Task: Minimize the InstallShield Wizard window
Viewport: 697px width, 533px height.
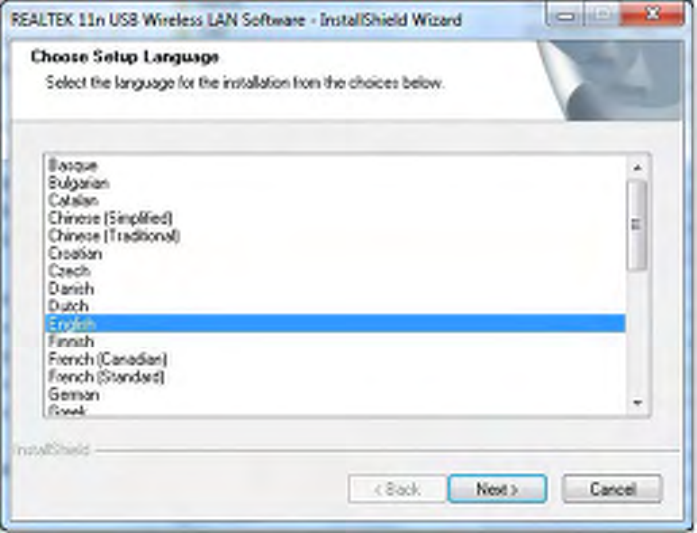Action: (565, 16)
